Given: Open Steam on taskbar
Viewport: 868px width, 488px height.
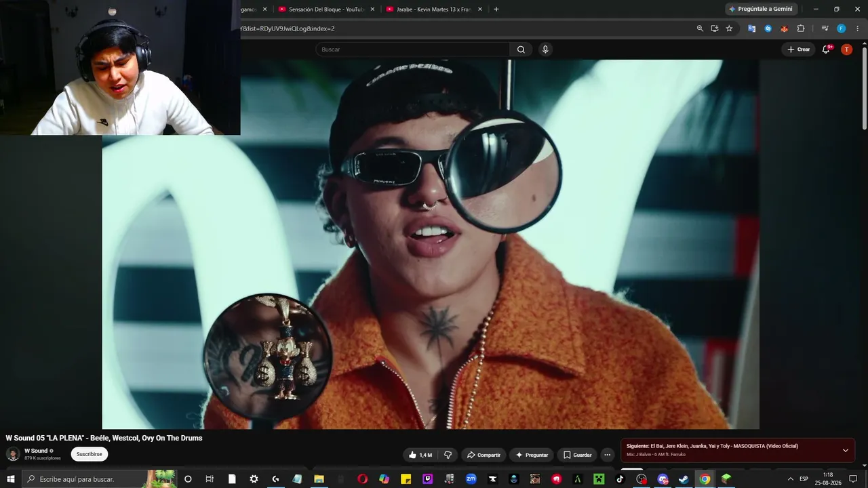Looking at the screenshot, I should 684,479.
